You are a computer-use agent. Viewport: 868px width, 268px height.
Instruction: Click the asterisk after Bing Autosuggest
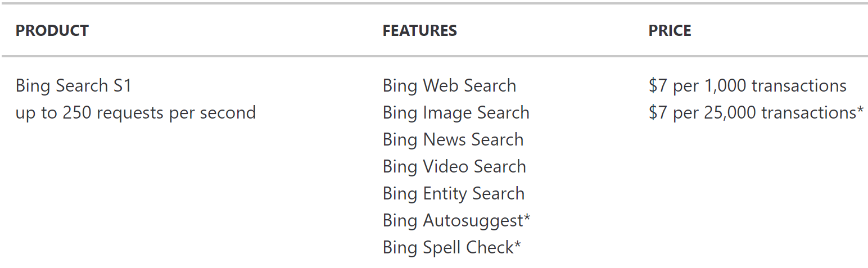pyautogui.click(x=527, y=217)
